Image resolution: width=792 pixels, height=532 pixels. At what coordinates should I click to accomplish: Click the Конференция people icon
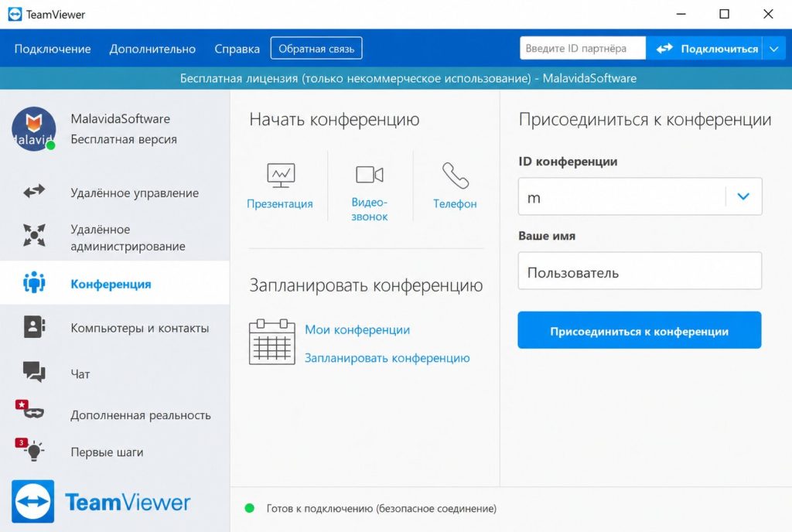tap(34, 282)
